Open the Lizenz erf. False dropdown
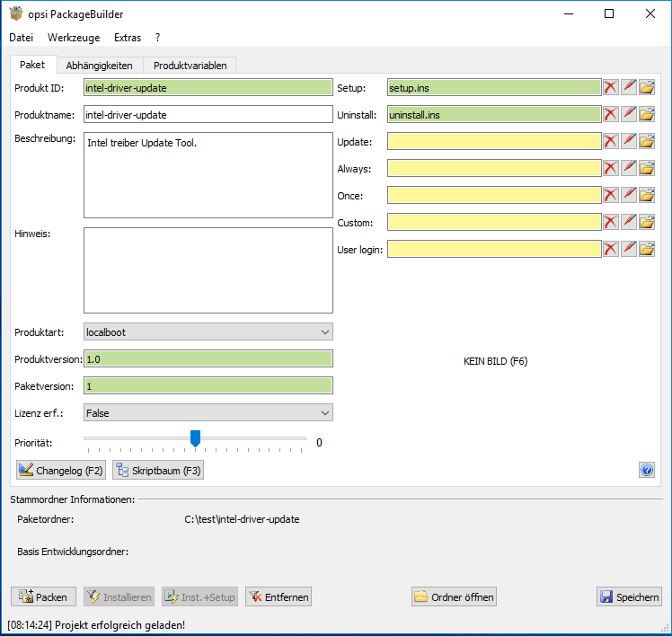The image size is (672, 636). tap(208, 413)
